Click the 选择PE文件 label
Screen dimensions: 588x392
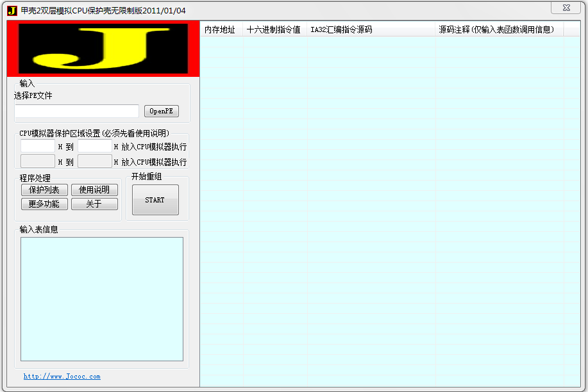point(33,95)
